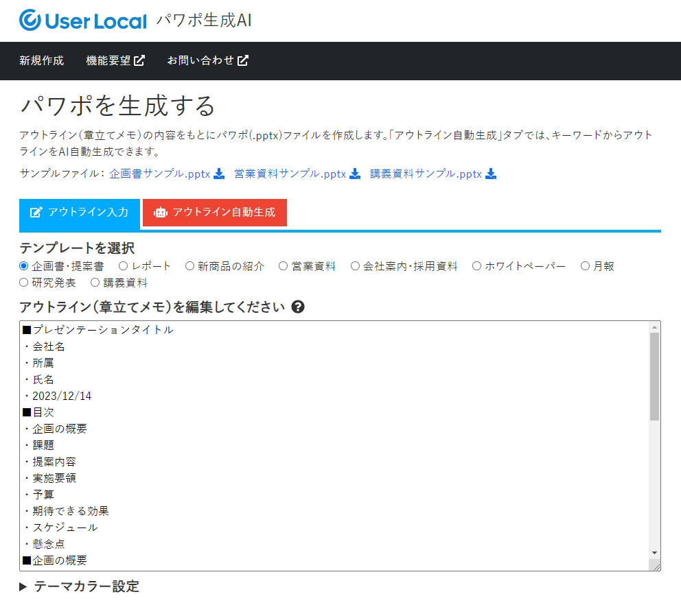The image size is (681, 616).
Task: Open 新規作成 from the navigation bar
Action: [x=41, y=60]
